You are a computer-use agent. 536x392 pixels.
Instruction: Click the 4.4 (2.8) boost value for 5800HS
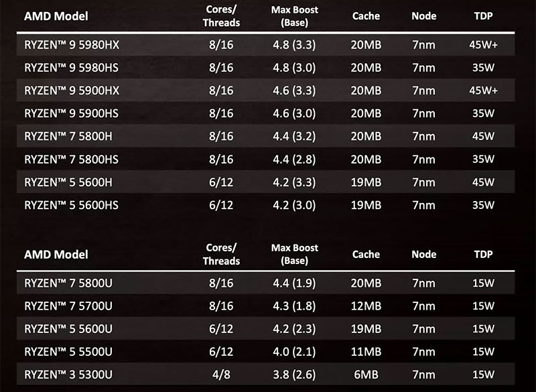[294, 159]
